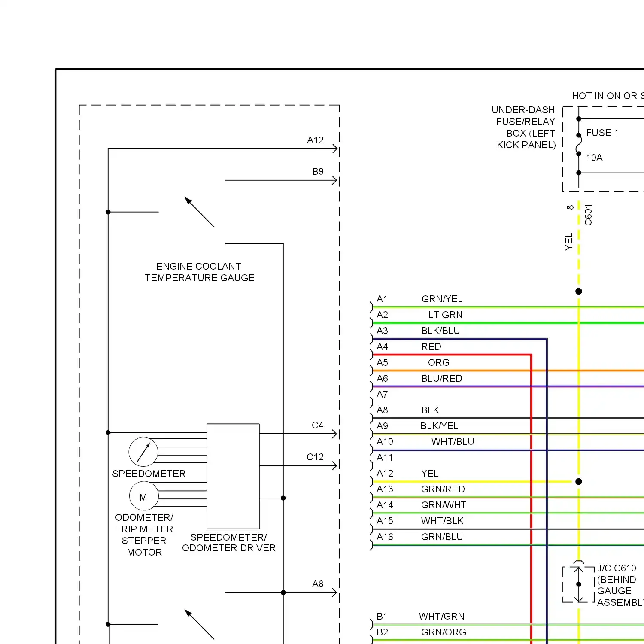Image resolution: width=644 pixels, height=644 pixels.
Task: Select the WHT/BLK wire label
Action: tap(442, 521)
